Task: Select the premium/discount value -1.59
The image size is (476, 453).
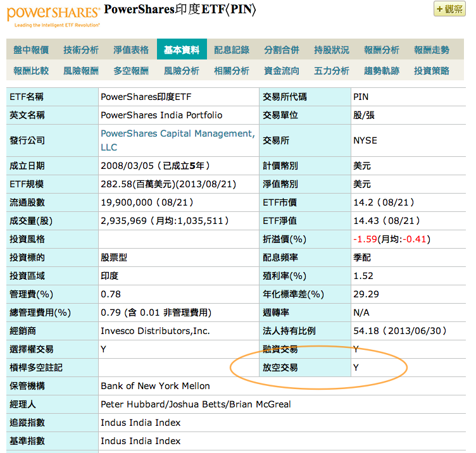Action: point(365,239)
